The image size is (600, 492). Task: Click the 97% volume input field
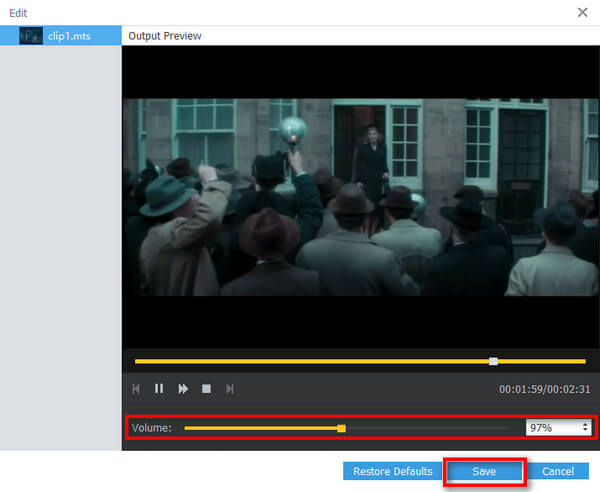[x=552, y=428]
